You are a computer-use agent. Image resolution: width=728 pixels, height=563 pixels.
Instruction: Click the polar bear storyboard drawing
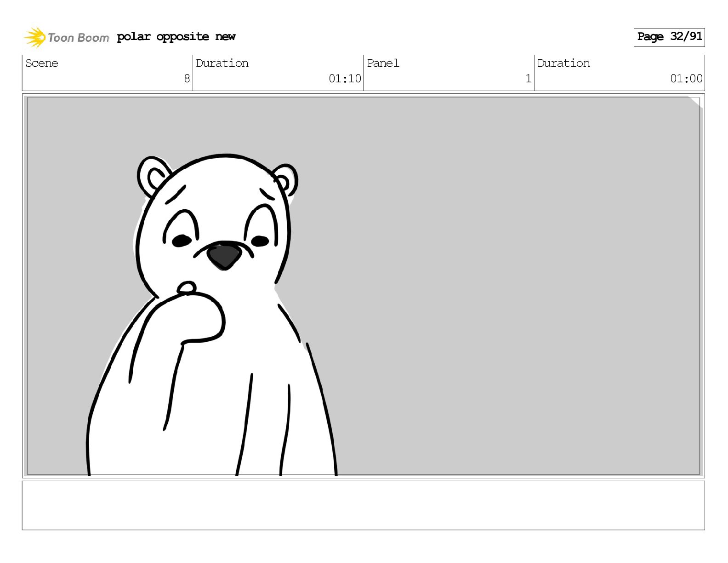point(212,315)
